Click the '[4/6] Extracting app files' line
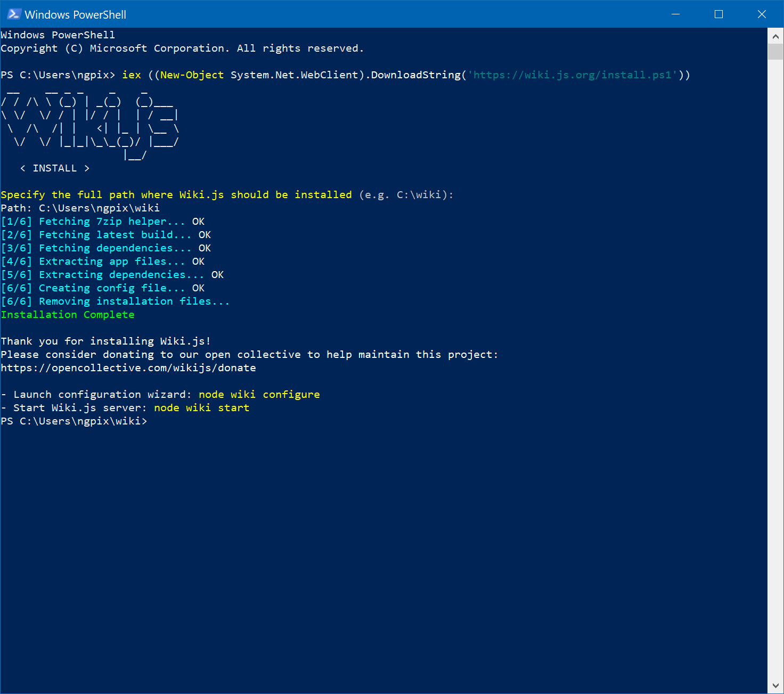 pos(103,262)
